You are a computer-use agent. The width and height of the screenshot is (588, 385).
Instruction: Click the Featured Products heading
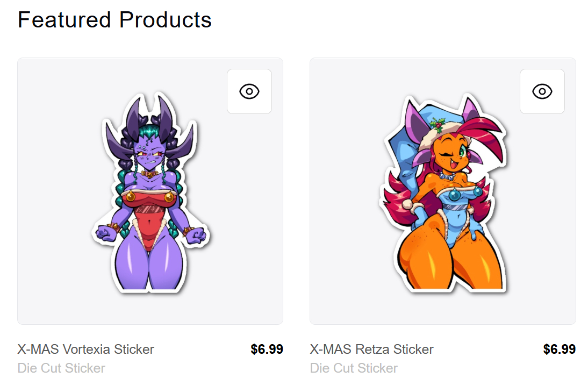(x=114, y=19)
